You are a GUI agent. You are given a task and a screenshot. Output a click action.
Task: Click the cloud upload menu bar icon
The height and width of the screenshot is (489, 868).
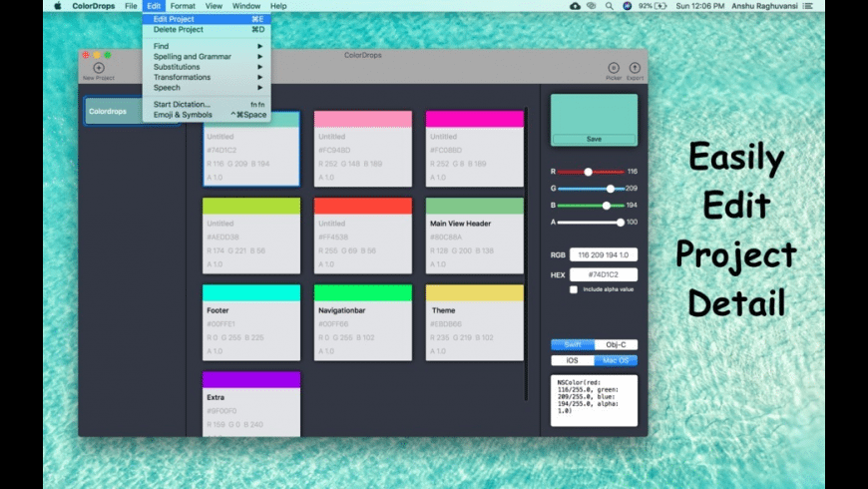pyautogui.click(x=575, y=6)
